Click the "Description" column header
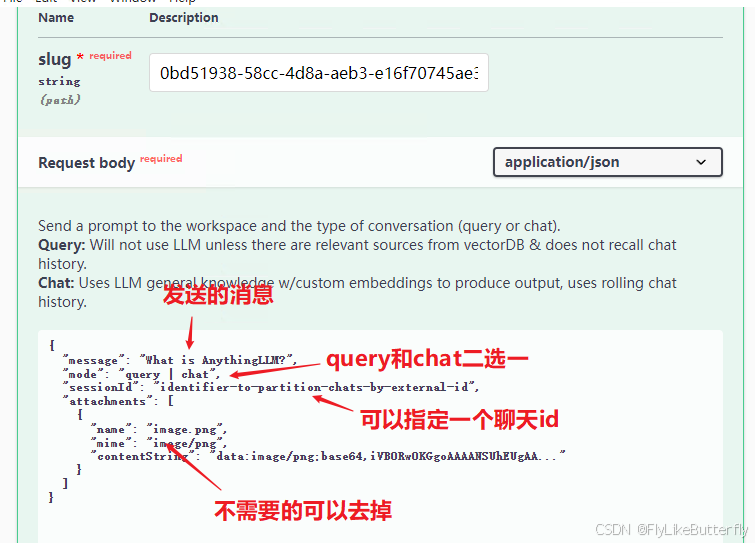755x543 pixels. (x=183, y=18)
